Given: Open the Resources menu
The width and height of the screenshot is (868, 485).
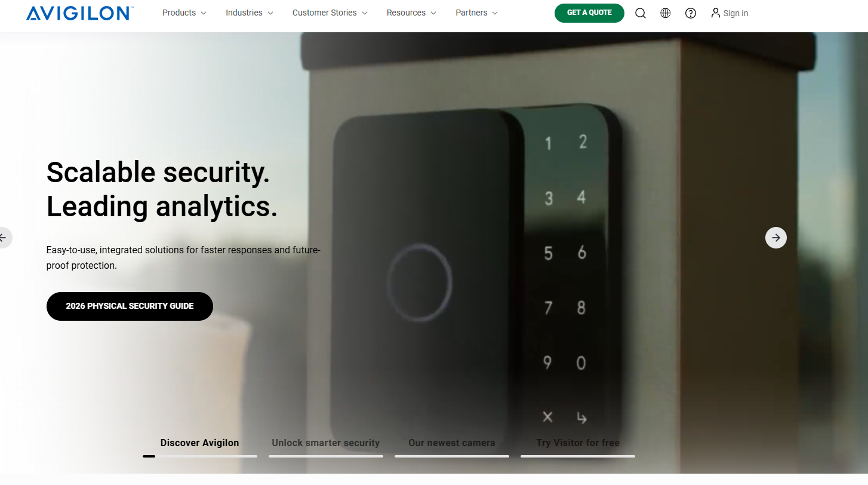Looking at the screenshot, I should pyautogui.click(x=411, y=13).
